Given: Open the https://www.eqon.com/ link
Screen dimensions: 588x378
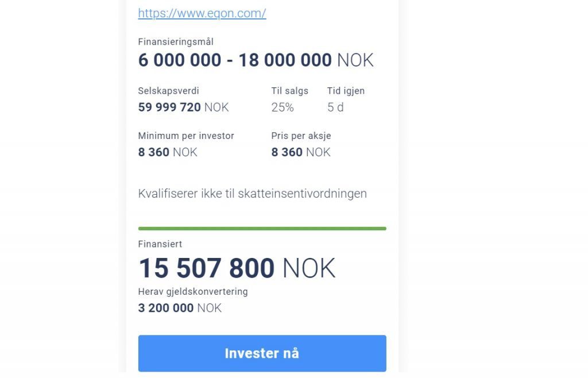Looking at the screenshot, I should tap(202, 13).
